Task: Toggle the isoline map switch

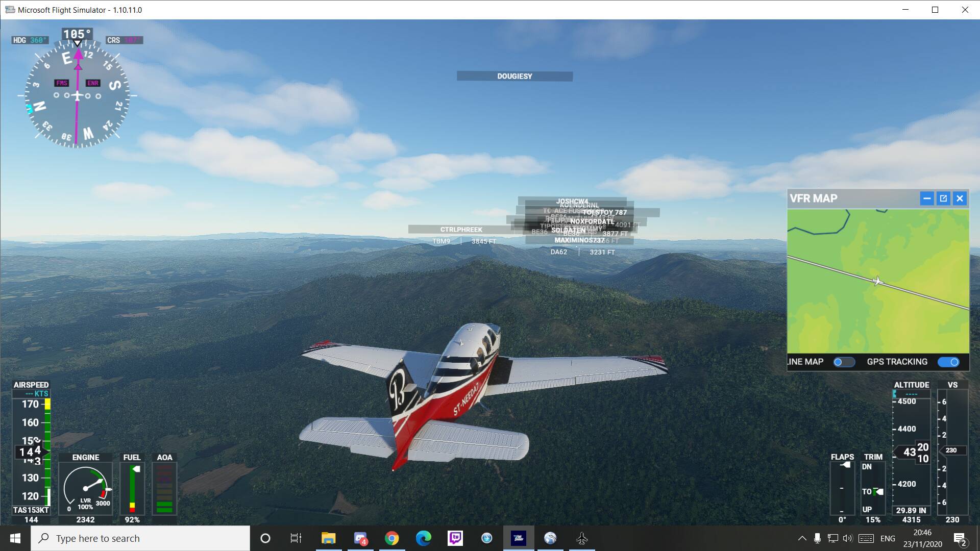Action: tap(844, 362)
